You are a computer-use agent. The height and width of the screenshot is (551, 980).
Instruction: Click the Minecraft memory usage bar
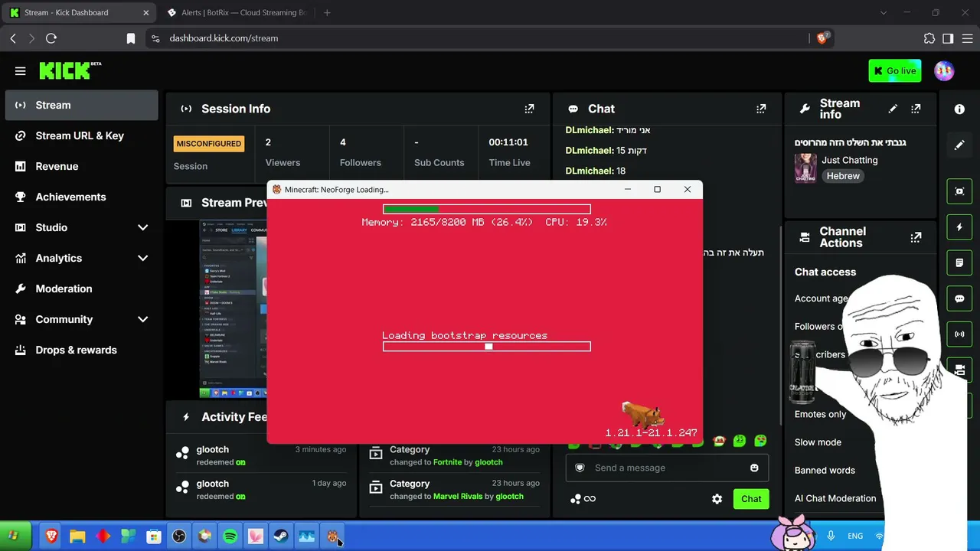(487, 209)
